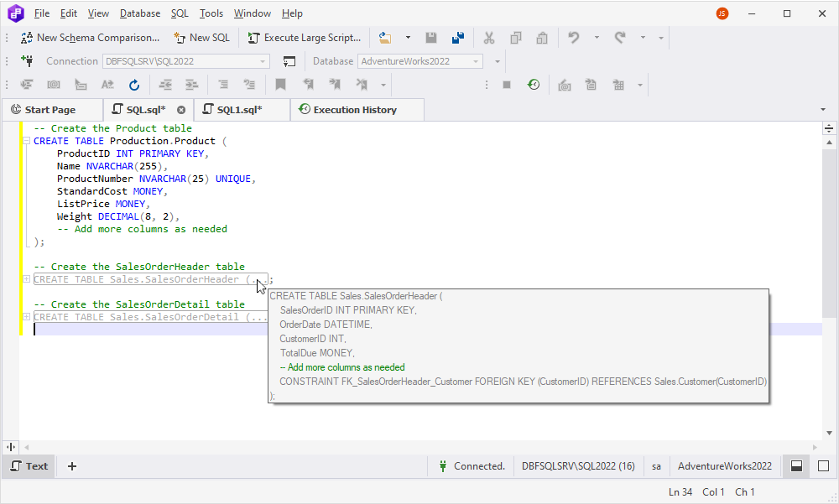Click the Stop execution square icon
The width and height of the screenshot is (839, 504).
[x=507, y=85]
